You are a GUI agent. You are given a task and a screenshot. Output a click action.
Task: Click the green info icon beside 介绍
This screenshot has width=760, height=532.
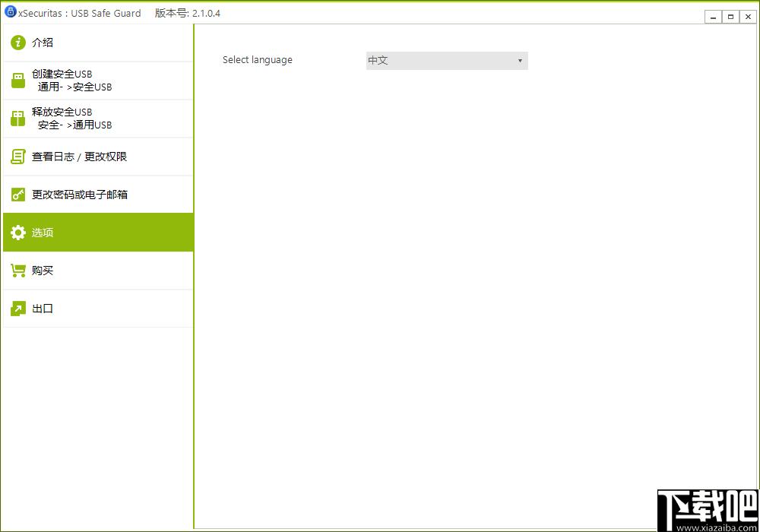pyautogui.click(x=18, y=43)
